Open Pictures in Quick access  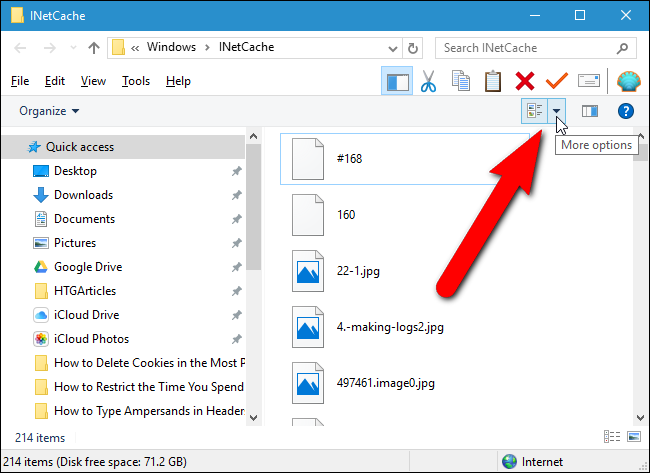[x=75, y=243]
